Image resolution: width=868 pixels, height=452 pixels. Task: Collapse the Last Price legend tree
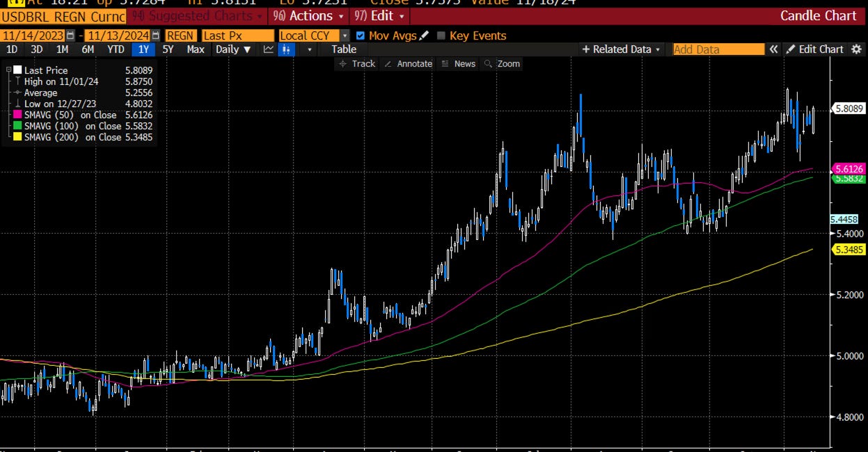coord(7,70)
